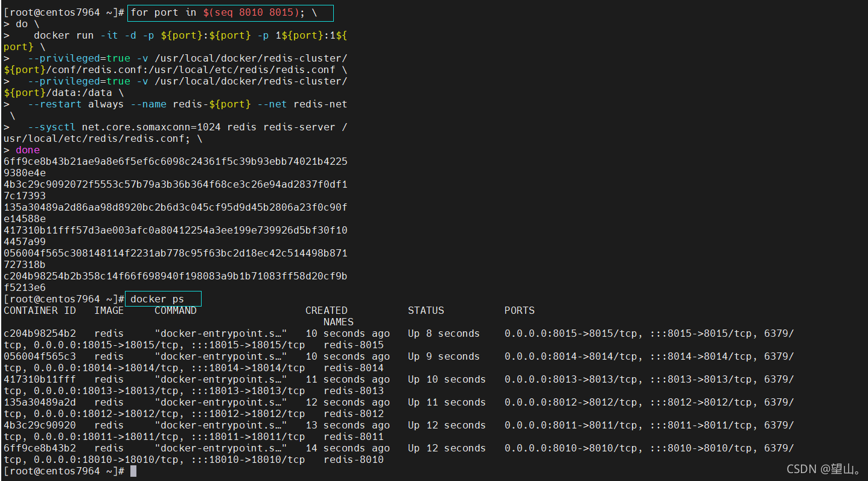
Task: Click the PORTS column header
Action: (520, 311)
